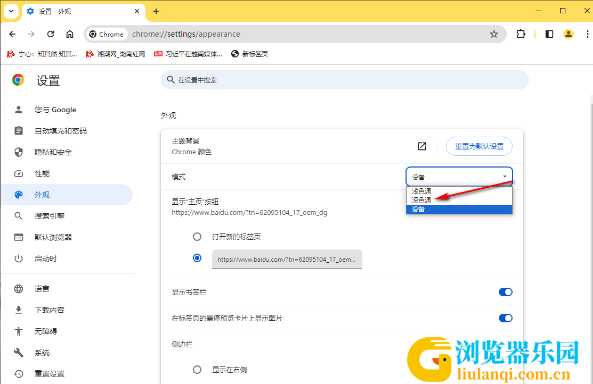Choose 浅色调 from mode list

coord(459,191)
